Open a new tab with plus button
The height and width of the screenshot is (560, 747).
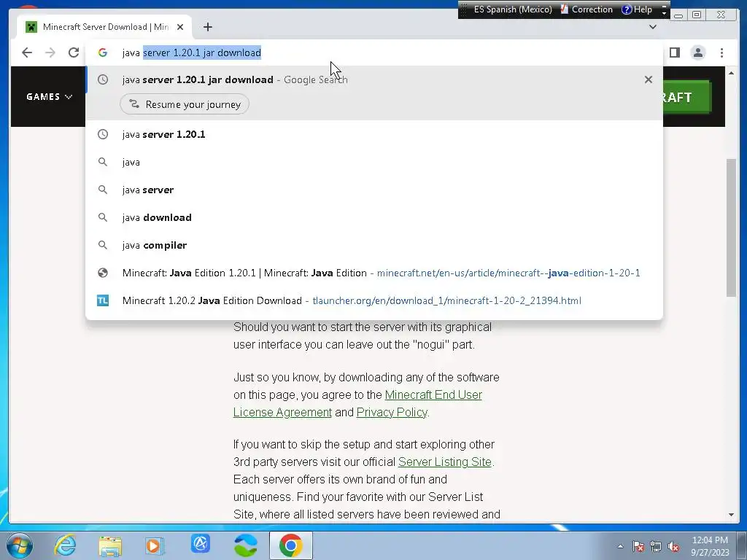pyautogui.click(x=208, y=27)
